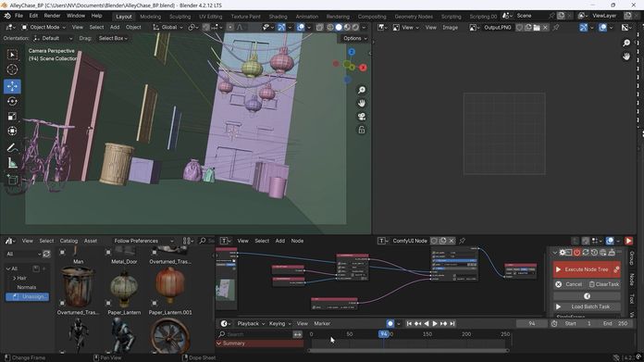Viewport: 644px width, 362px height.
Task: Click the Load Batch Task button
Action: (587, 307)
